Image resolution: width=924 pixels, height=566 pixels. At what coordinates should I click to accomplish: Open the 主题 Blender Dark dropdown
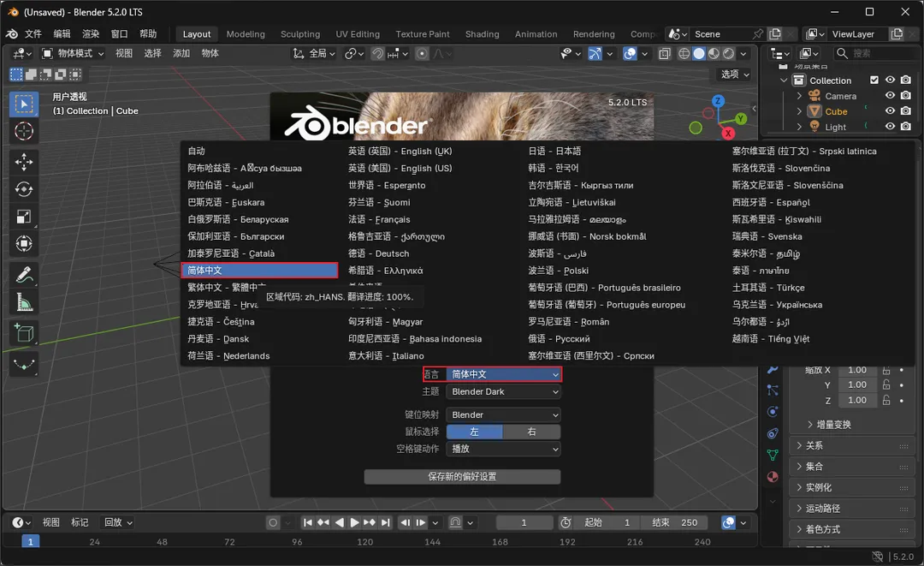[503, 391]
